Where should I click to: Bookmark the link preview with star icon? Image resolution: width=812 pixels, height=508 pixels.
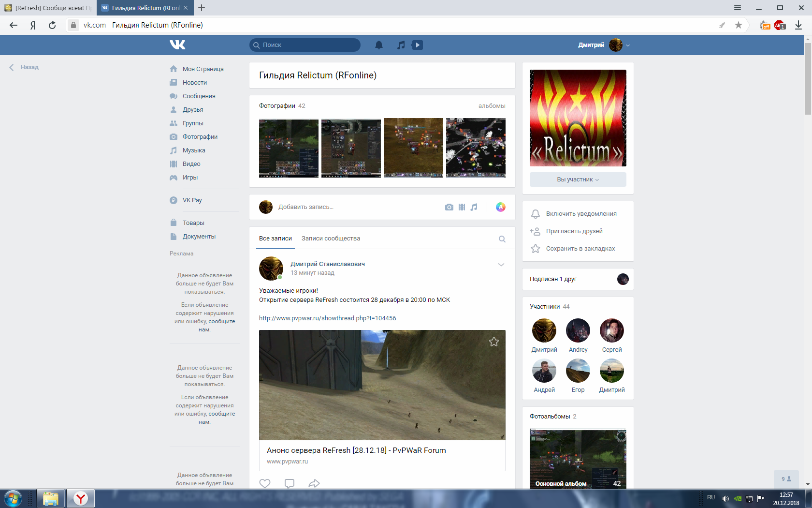pos(494,342)
